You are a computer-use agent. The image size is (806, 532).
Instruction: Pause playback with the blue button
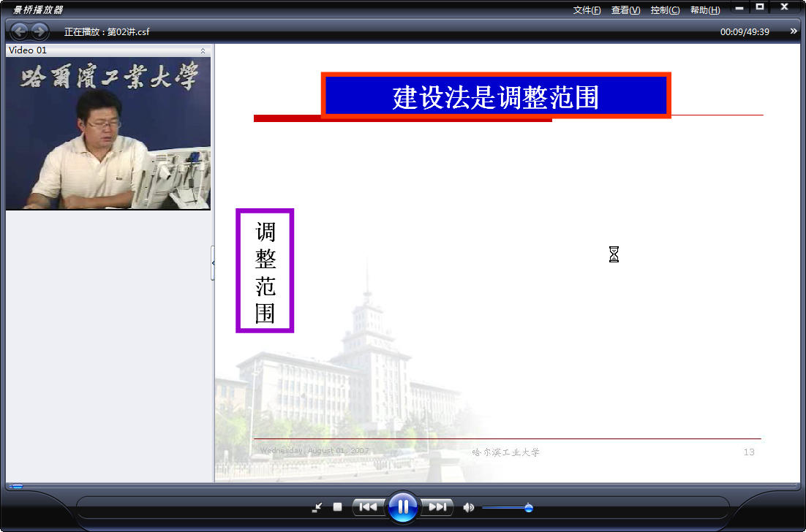tap(402, 507)
